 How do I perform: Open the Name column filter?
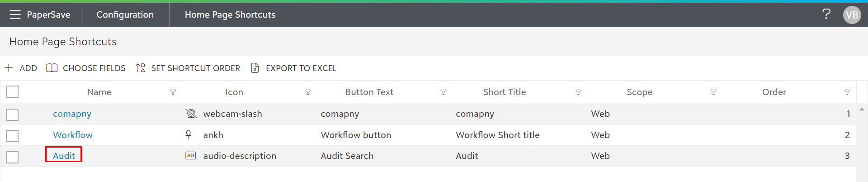(x=173, y=92)
